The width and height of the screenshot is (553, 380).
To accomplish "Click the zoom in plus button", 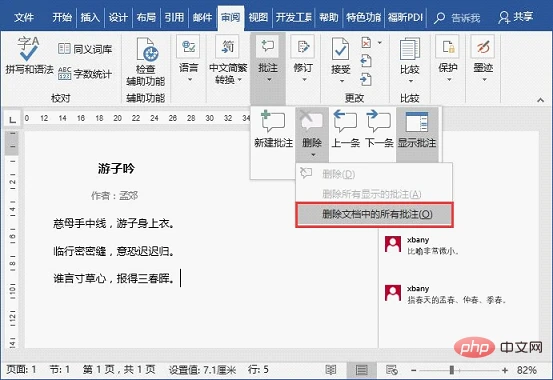I will click(505, 370).
